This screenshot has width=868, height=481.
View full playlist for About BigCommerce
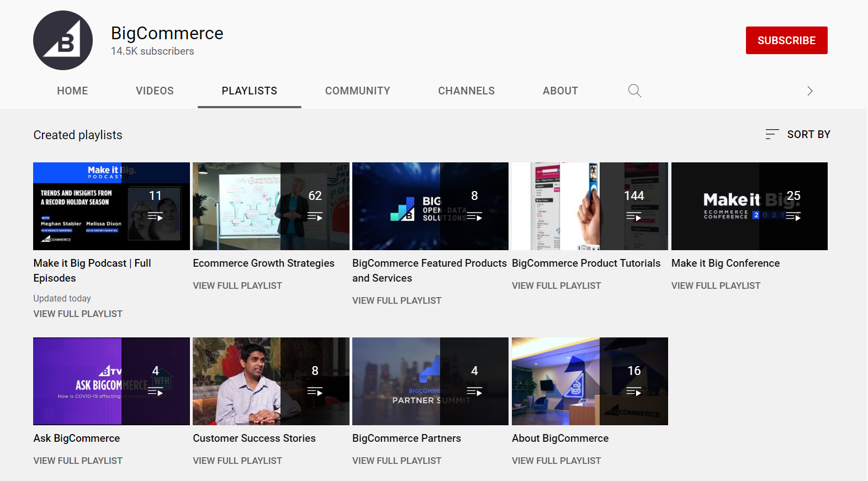point(557,461)
